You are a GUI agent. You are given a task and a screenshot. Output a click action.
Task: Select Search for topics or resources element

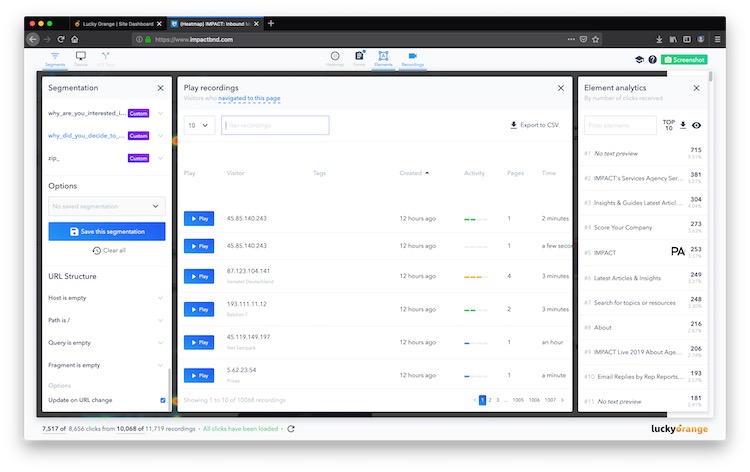(642, 303)
